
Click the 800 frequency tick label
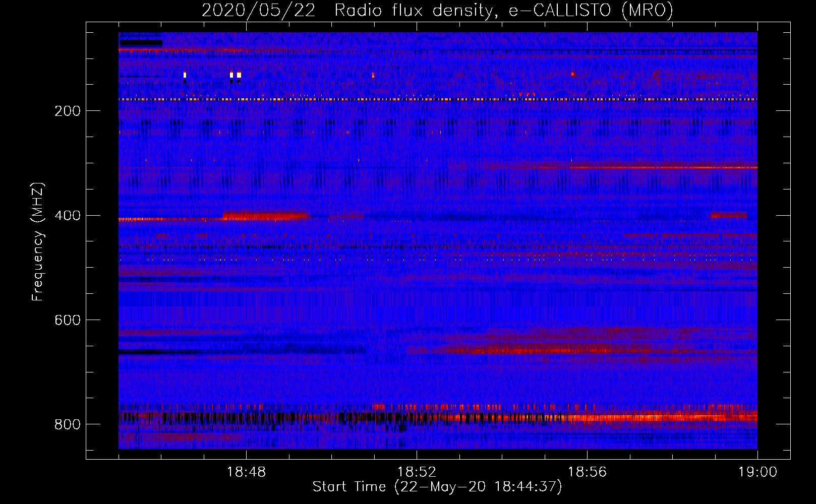click(68, 425)
